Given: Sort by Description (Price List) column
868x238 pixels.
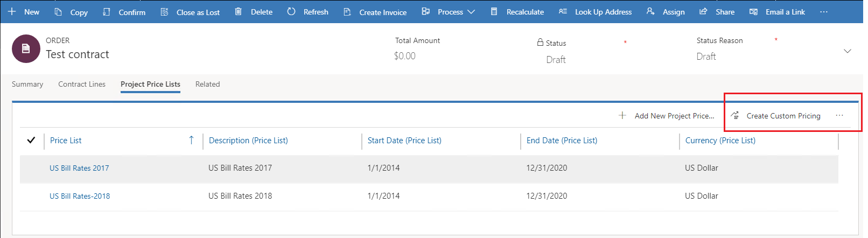Looking at the screenshot, I should (248, 140).
